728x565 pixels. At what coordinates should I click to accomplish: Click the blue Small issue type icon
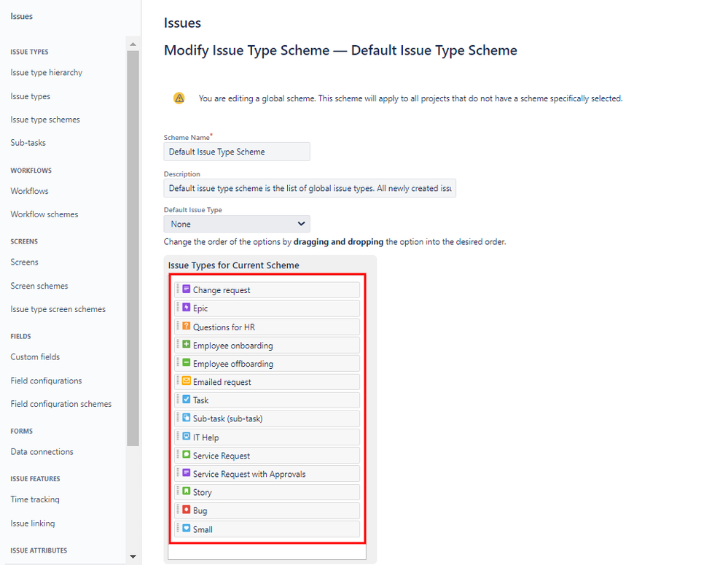[186, 529]
